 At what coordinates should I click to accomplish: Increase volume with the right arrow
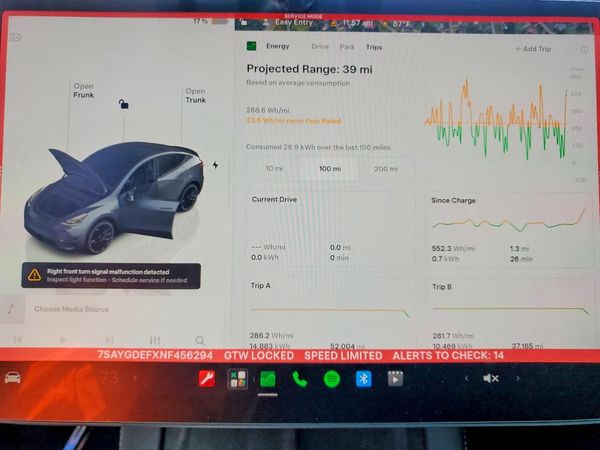[518, 378]
